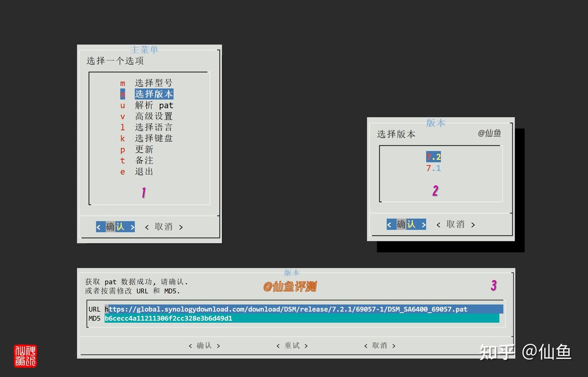Open 高级设置 in the main menu
Image resolution: width=588 pixels, height=377 pixels.
point(147,116)
